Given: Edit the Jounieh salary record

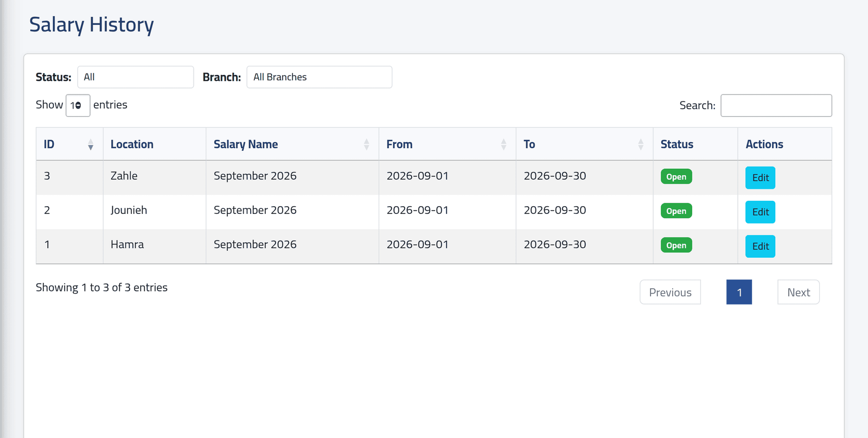Looking at the screenshot, I should tap(760, 212).
